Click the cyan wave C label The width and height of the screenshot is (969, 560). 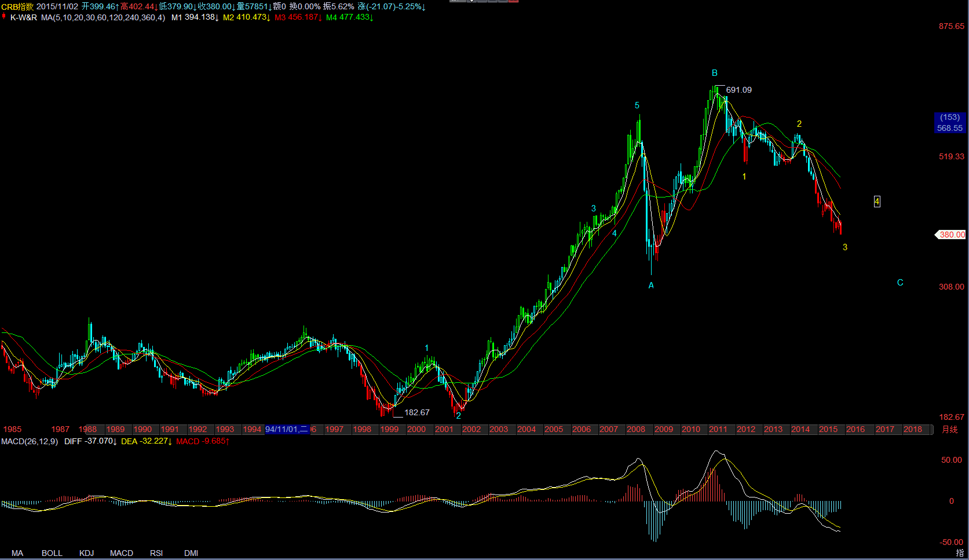pos(900,283)
